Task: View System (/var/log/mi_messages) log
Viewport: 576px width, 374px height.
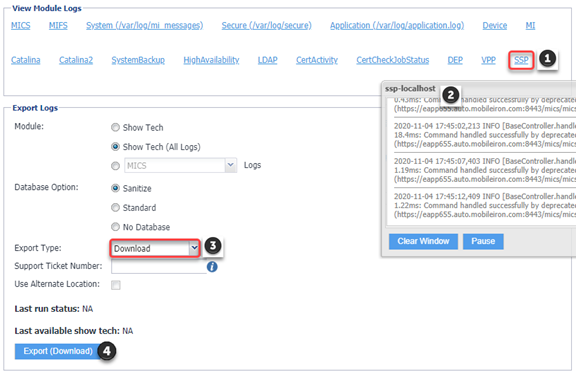Action: coord(144,26)
